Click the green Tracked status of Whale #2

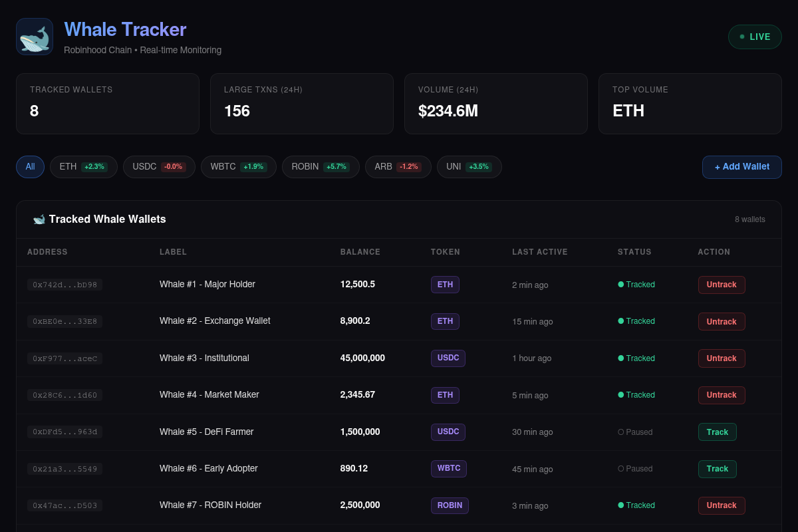click(636, 321)
